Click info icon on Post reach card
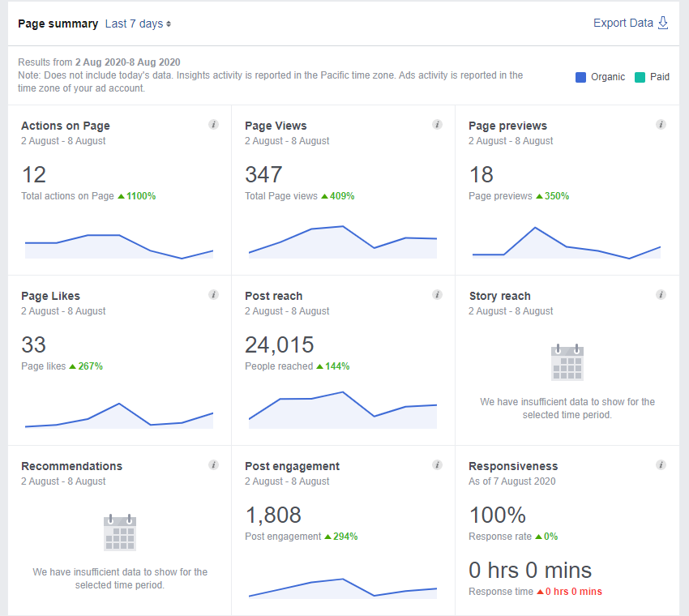 (437, 295)
